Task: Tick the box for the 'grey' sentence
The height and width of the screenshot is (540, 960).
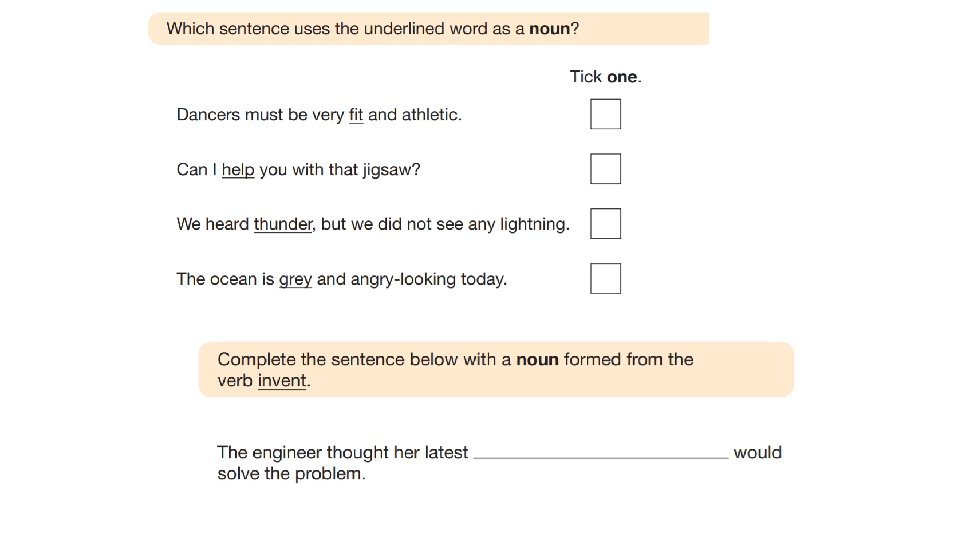Action: point(605,278)
